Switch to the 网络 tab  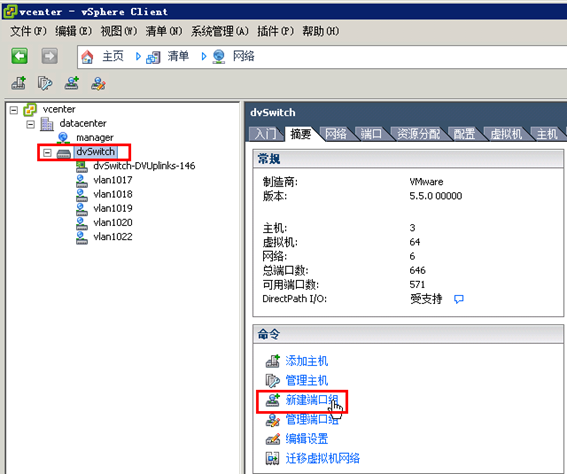coord(336,134)
